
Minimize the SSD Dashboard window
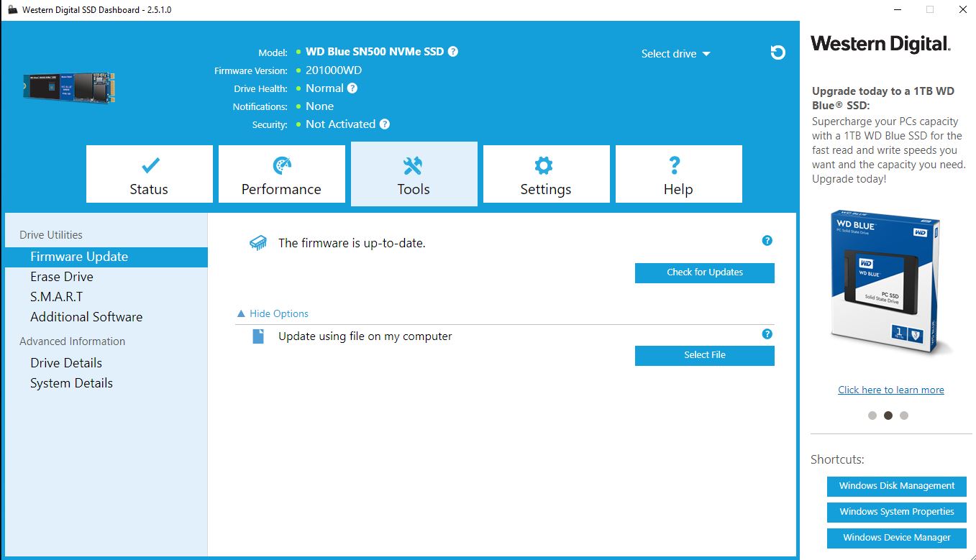[x=898, y=10]
